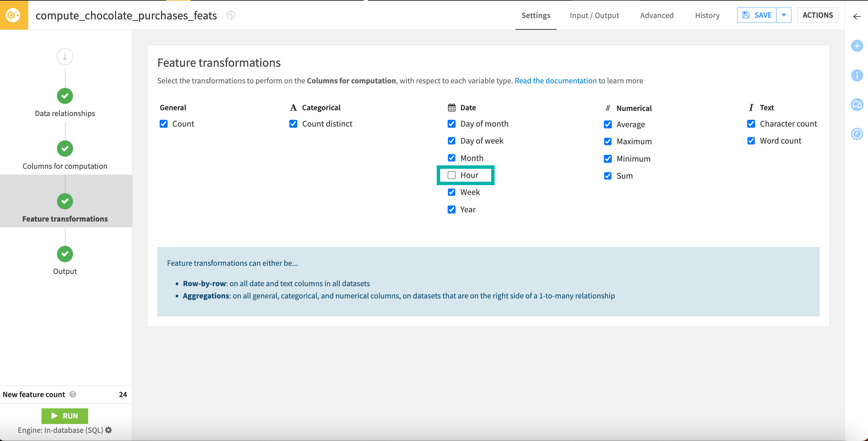Switch to the Input / Output tab
The height and width of the screenshot is (441, 868).
tap(594, 15)
